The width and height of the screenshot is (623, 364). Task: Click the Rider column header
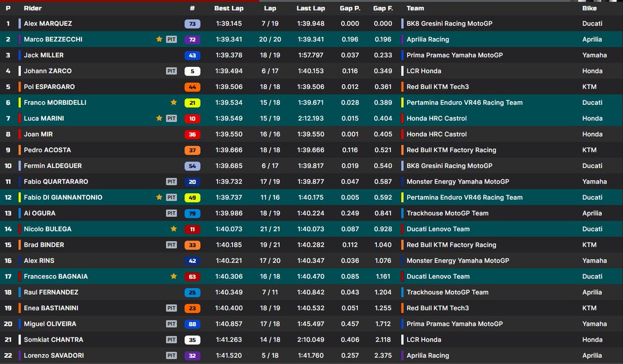(x=33, y=8)
